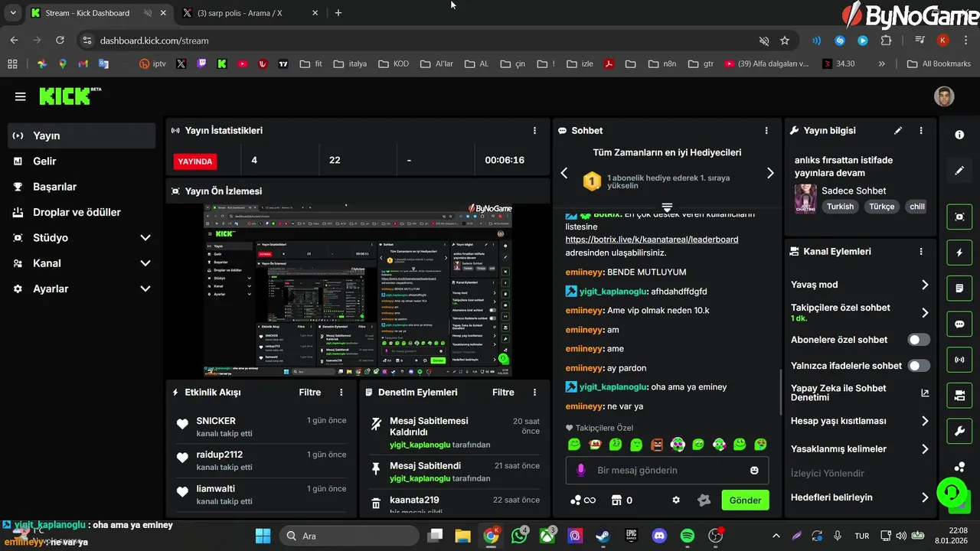Open Filtre in Etkinlik Akışı
980x551 pixels.
click(310, 392)
